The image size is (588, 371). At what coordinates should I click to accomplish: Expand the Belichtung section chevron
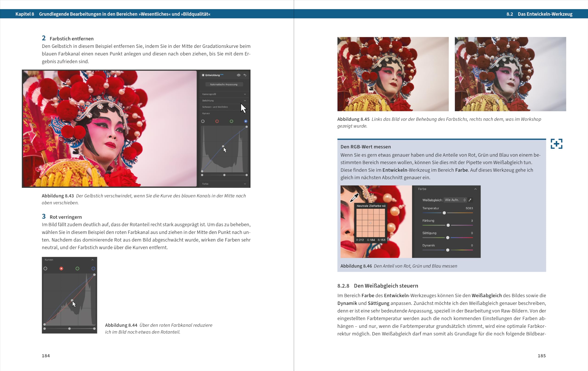245,100
